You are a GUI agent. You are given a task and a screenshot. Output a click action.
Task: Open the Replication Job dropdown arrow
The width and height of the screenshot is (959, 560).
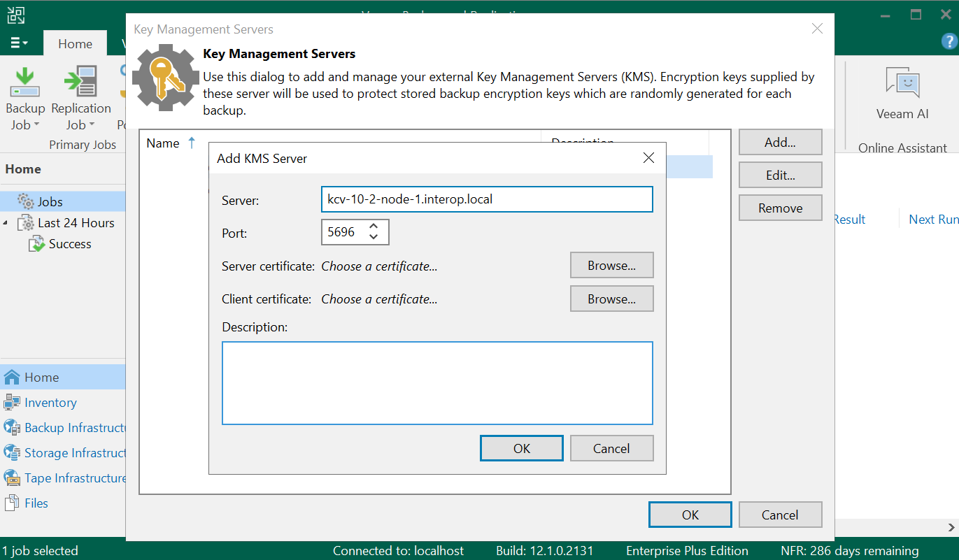pos(91,126)
